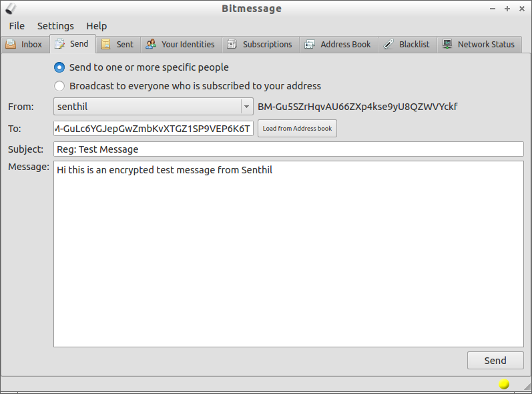
Task: Click the Send tab notepad icon
Action: click(x=59, y=44)
